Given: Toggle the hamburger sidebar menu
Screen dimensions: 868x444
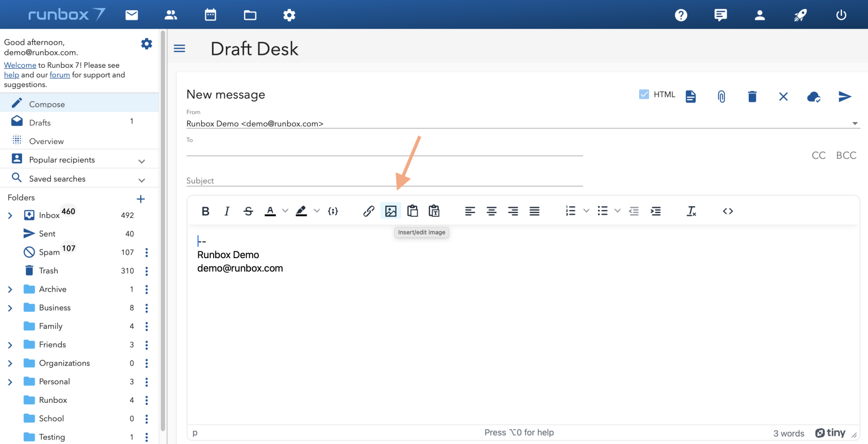Looking at the screenshot, I should [179, 49].
